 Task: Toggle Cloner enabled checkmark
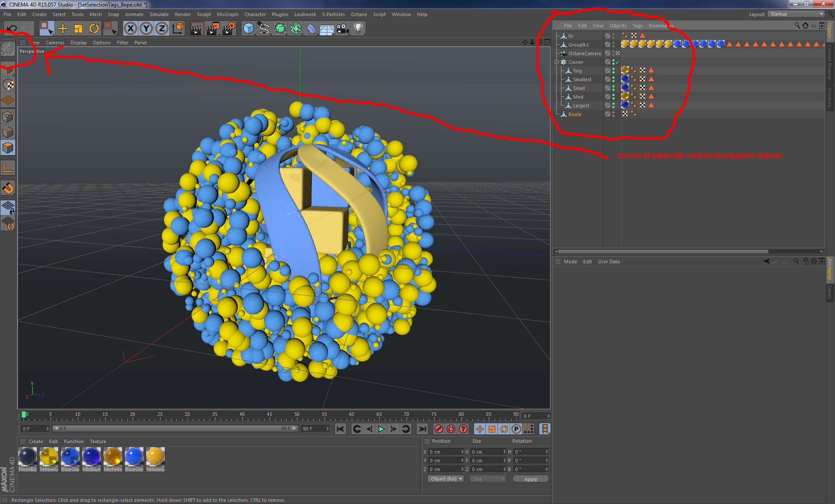pyautogui.click(x=617, y=62)
